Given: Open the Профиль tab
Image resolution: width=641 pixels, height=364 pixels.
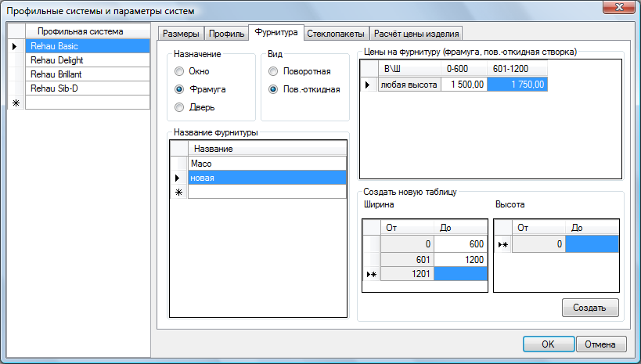Looking at the screenshot, I should point(226,34).
